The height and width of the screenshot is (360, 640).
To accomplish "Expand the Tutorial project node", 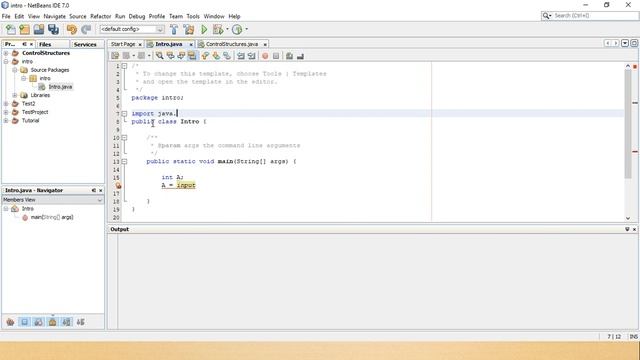I will pos(6,120).
